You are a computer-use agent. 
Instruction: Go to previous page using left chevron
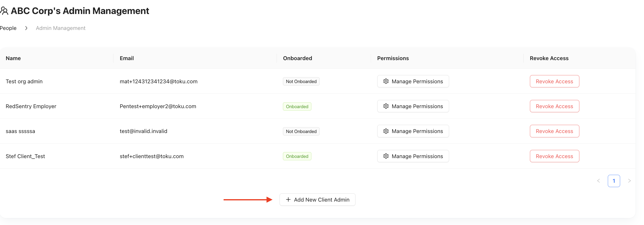(598, 181)
